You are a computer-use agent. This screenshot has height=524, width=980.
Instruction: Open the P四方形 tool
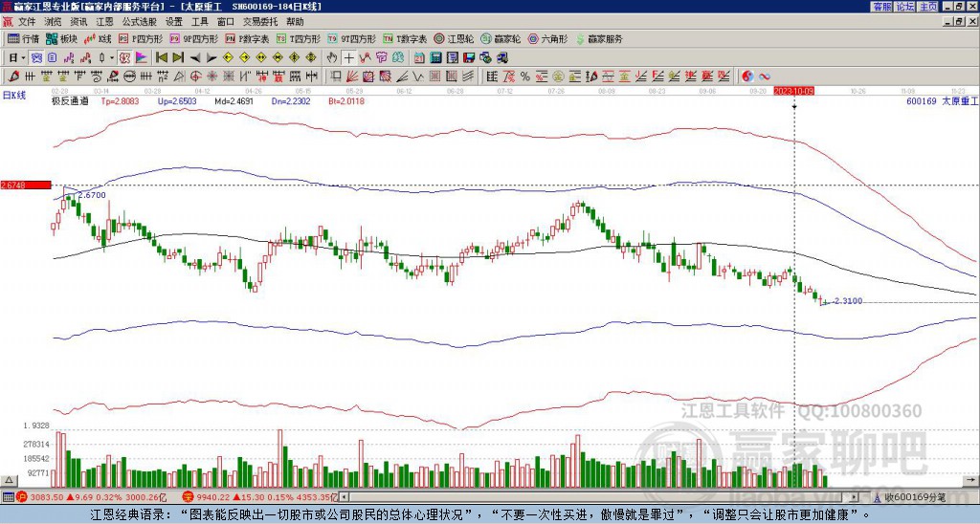tap(142, 38)
